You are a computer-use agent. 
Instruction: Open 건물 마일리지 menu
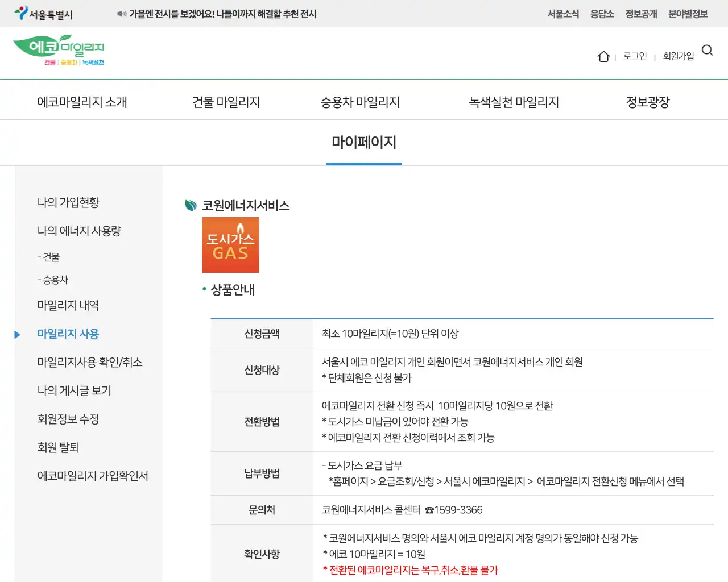pyautogui.click(x=226, y=102)
